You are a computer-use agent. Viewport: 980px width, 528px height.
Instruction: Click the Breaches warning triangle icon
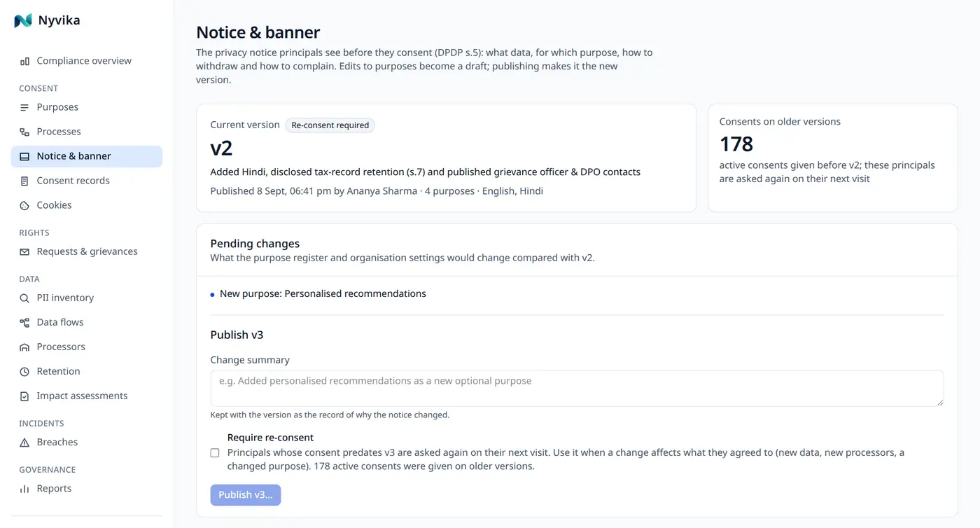(x=24, y=442)
